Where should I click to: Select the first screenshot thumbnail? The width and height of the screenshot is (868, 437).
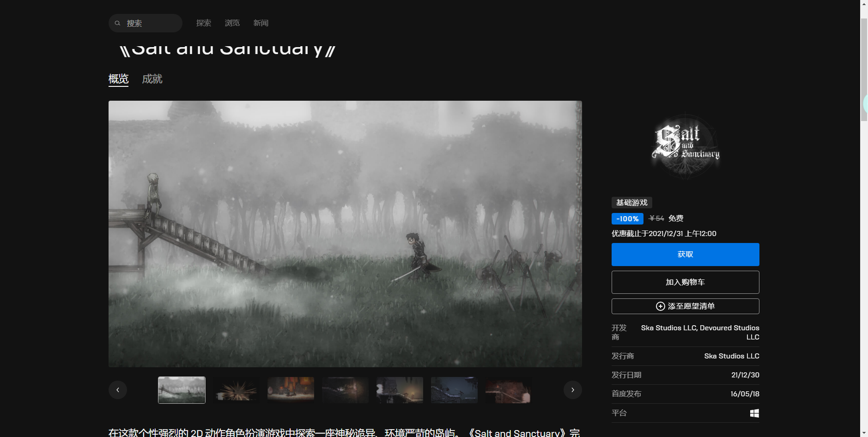(x=181, y=389)
